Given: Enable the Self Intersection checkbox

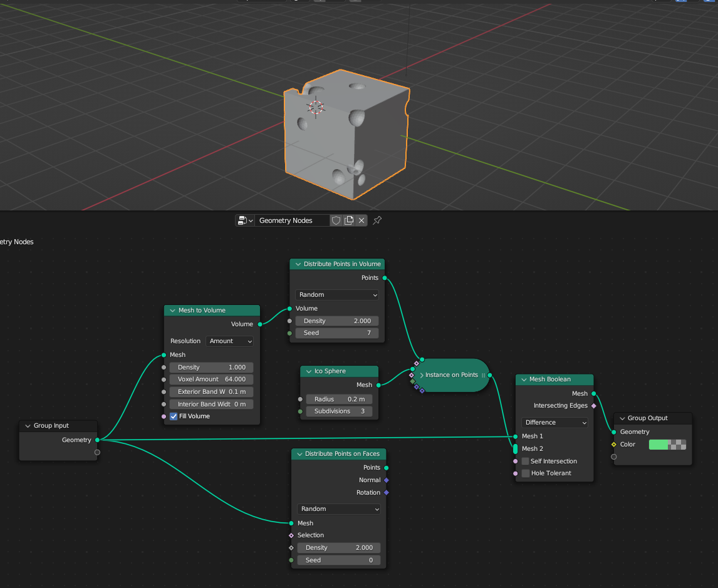Looking at the screenshot, I should coord(526,462).
